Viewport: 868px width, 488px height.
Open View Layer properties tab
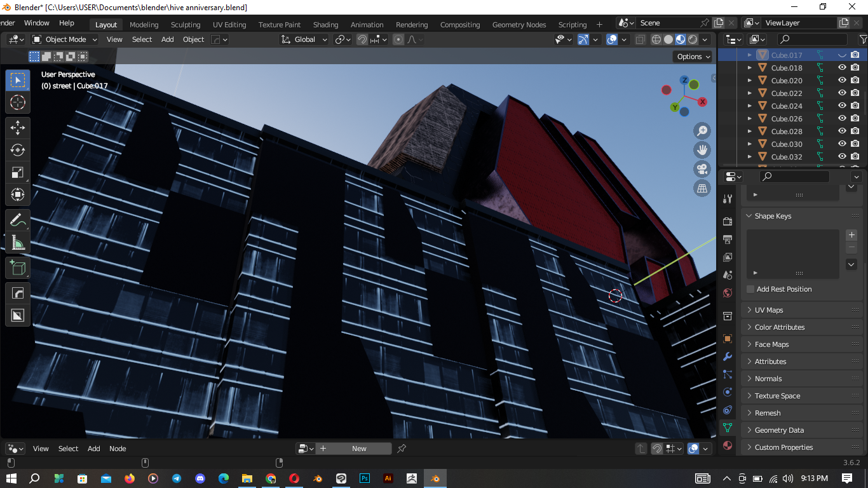point(728,257)
